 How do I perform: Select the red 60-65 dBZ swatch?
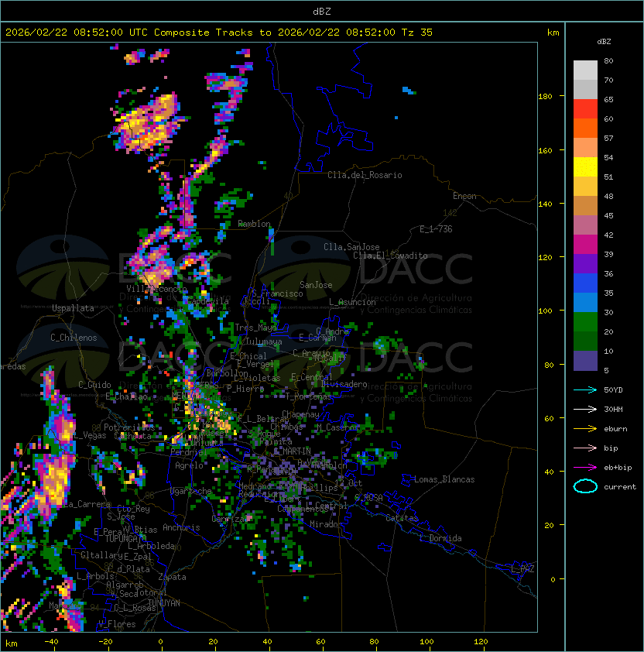(x=585, y=109)
